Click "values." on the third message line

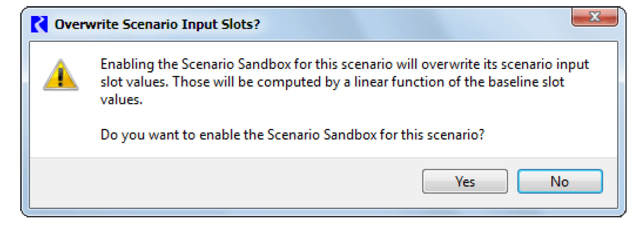tap(121, 100)
